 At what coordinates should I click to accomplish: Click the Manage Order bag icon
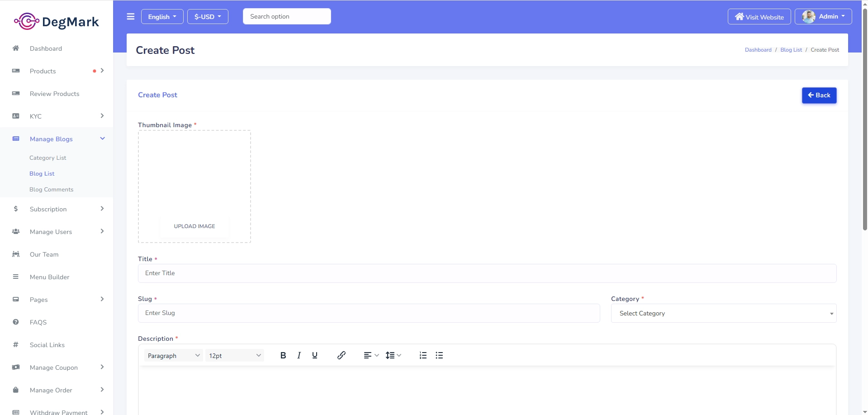16,390
